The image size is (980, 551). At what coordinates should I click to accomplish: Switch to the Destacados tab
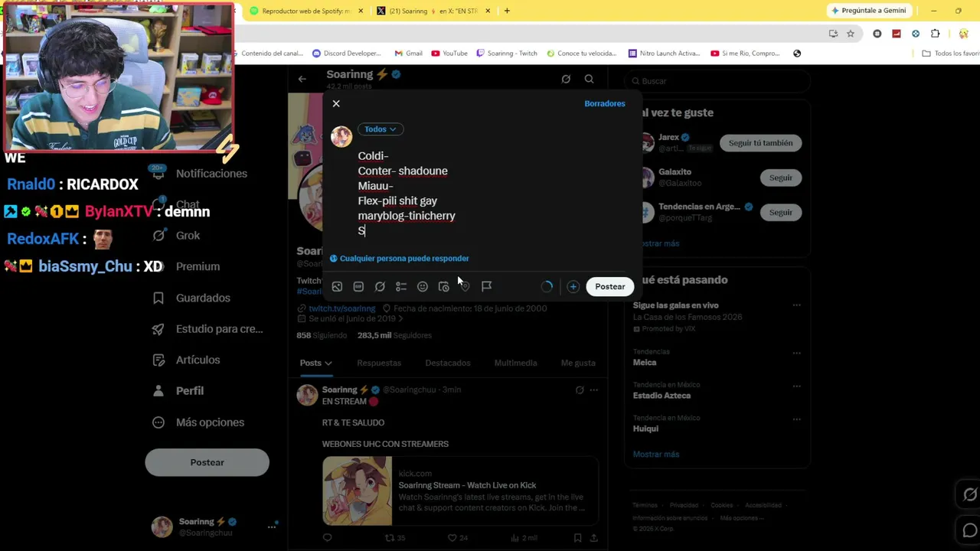click(x=448, y=363)
